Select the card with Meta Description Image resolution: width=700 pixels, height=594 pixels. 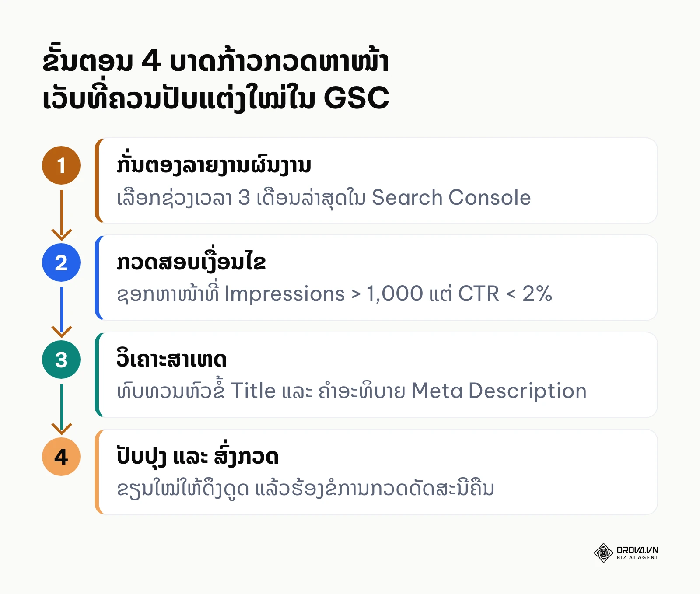pos(376,375)
